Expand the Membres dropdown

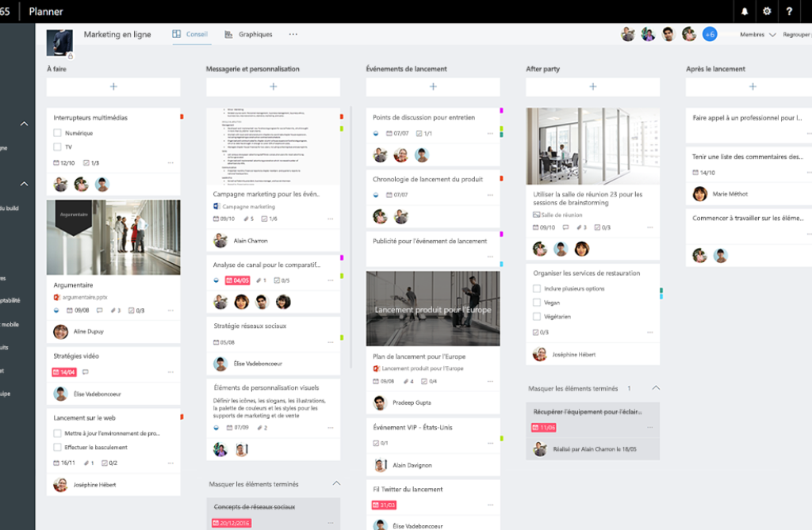(757, 35)
